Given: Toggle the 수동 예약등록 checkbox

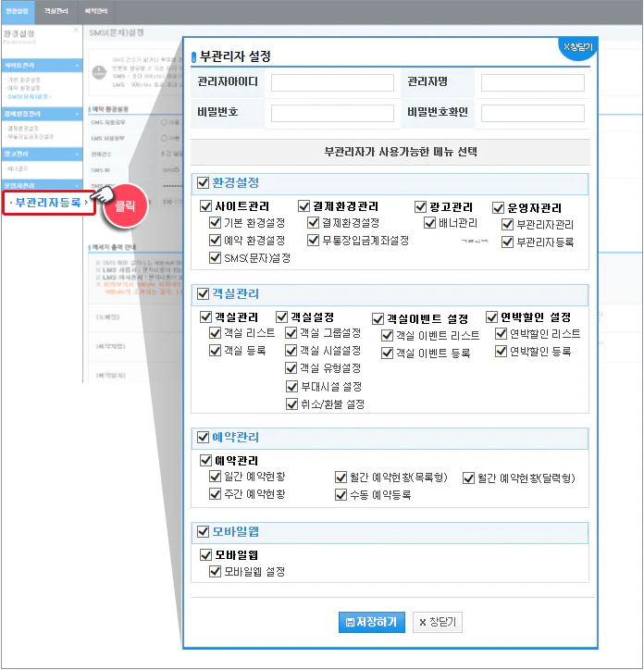Looking at the screenshot, I should click(x=341, y=495).
